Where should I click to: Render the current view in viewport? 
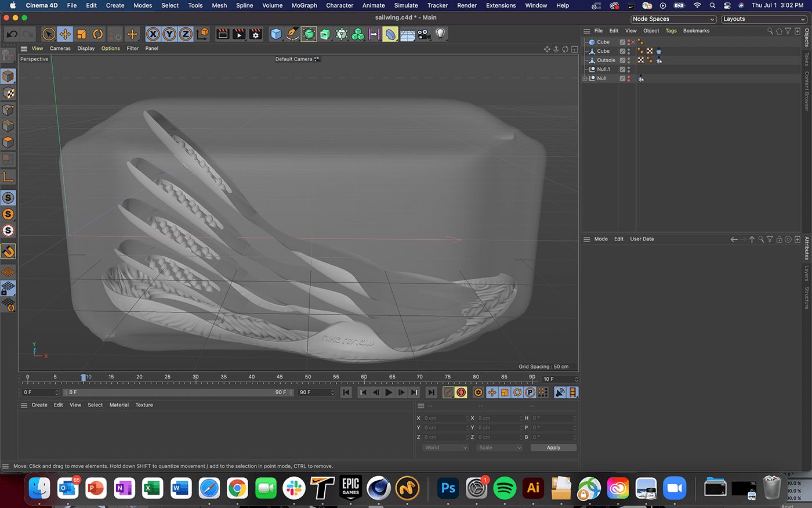click(223, 34)
